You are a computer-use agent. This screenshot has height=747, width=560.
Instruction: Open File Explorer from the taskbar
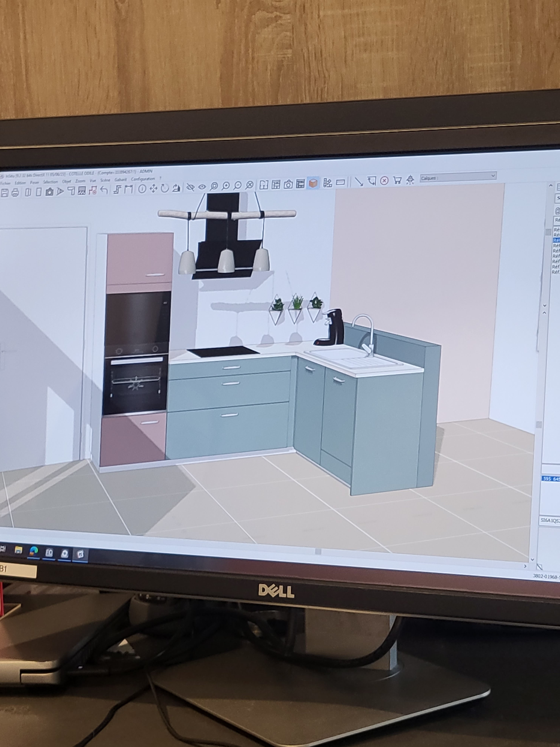point(18,550)
